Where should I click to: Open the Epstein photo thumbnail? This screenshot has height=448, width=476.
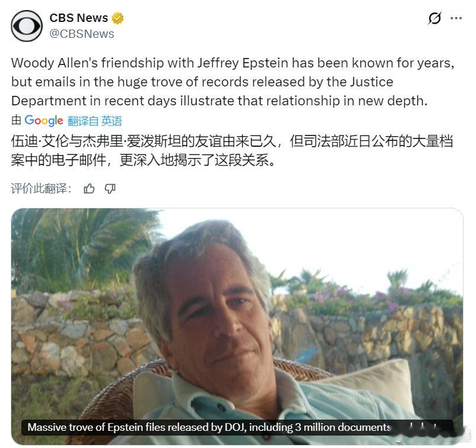(x=237, y=326)
